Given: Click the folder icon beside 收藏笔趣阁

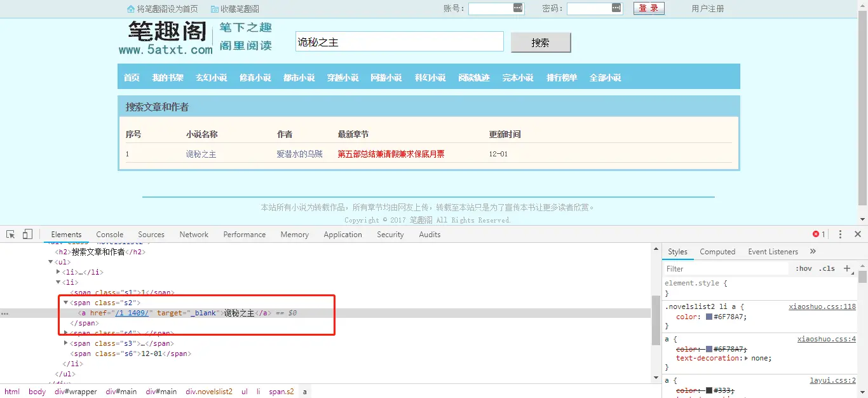Looking at the screenshot, I should (x=215, y=9).
